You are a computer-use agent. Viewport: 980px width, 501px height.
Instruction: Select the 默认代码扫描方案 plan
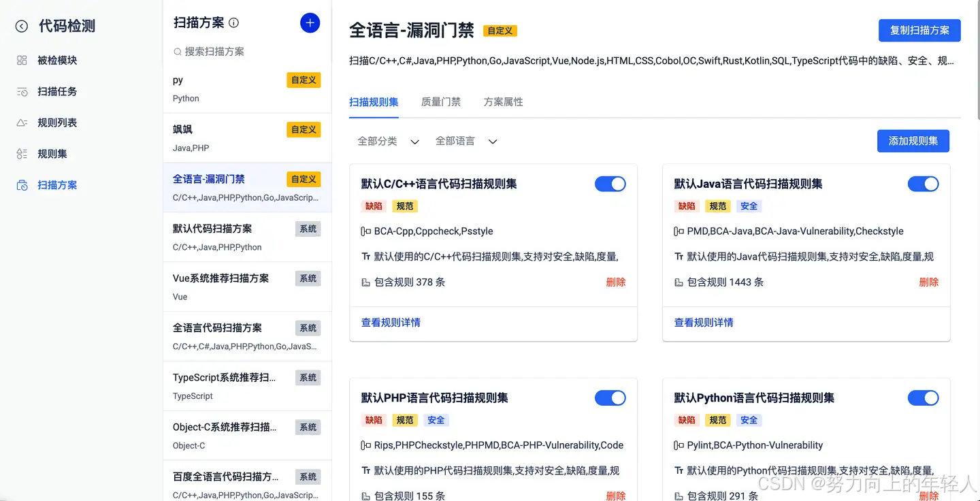[247, 237]
